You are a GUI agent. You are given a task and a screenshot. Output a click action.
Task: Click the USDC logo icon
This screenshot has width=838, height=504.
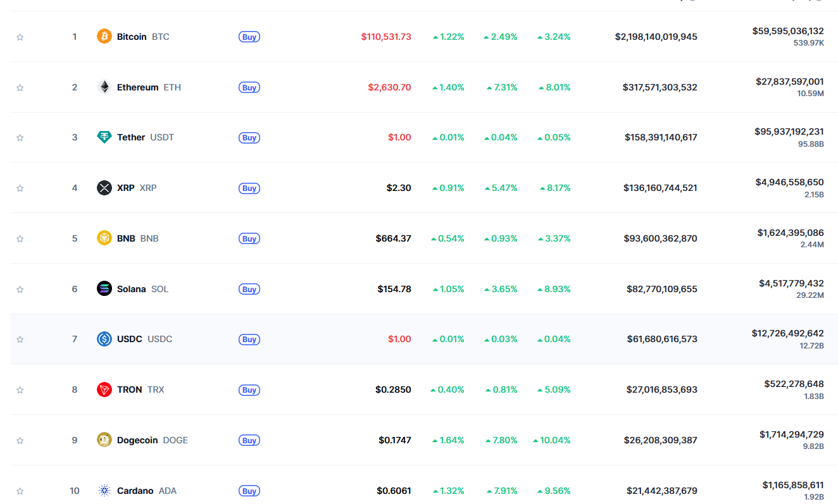[x=104, y=339]
